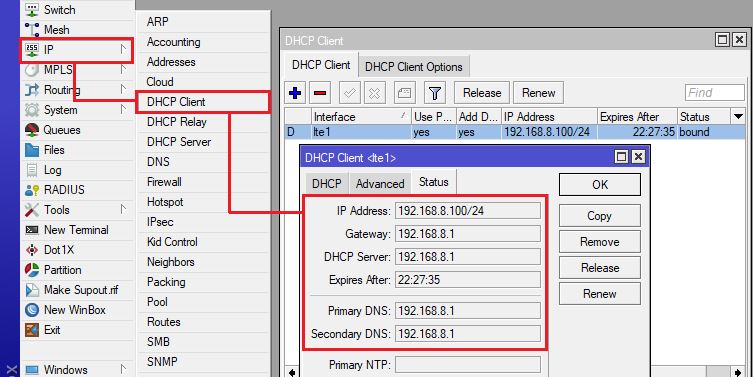Open the Firewall submenu entry

pyautogui.click(x=203, y=182)
